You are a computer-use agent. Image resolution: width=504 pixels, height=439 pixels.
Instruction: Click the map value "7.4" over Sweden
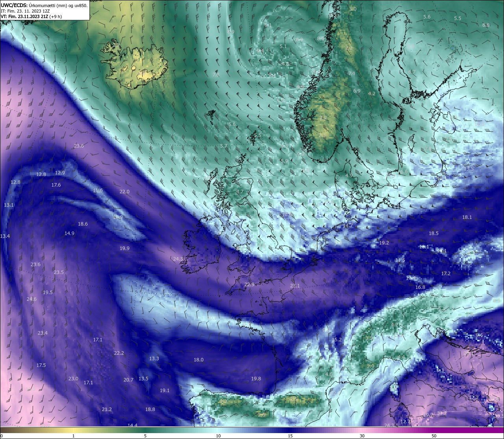[352, 73]
